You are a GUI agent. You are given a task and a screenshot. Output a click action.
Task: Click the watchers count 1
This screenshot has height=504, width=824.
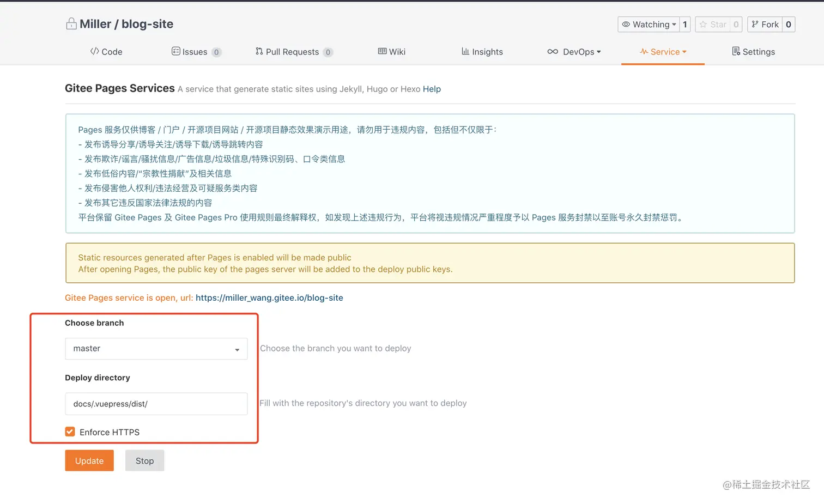point(685,25)
